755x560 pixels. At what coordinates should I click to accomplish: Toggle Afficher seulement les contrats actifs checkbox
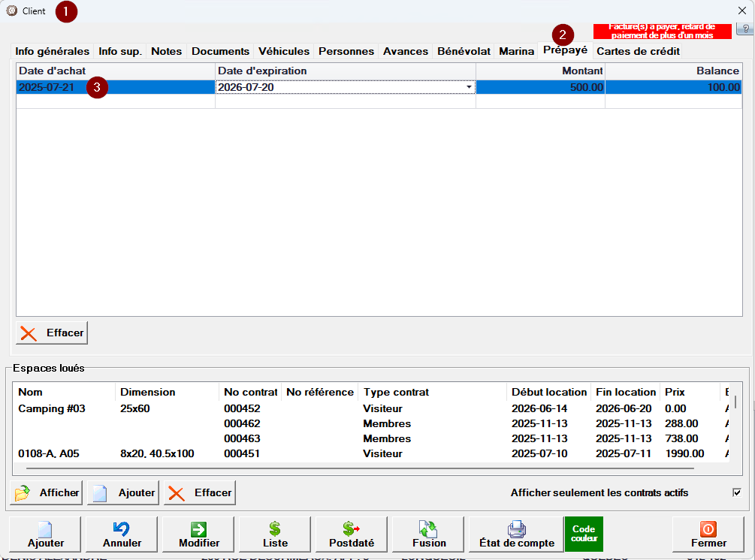coord(736,492)
